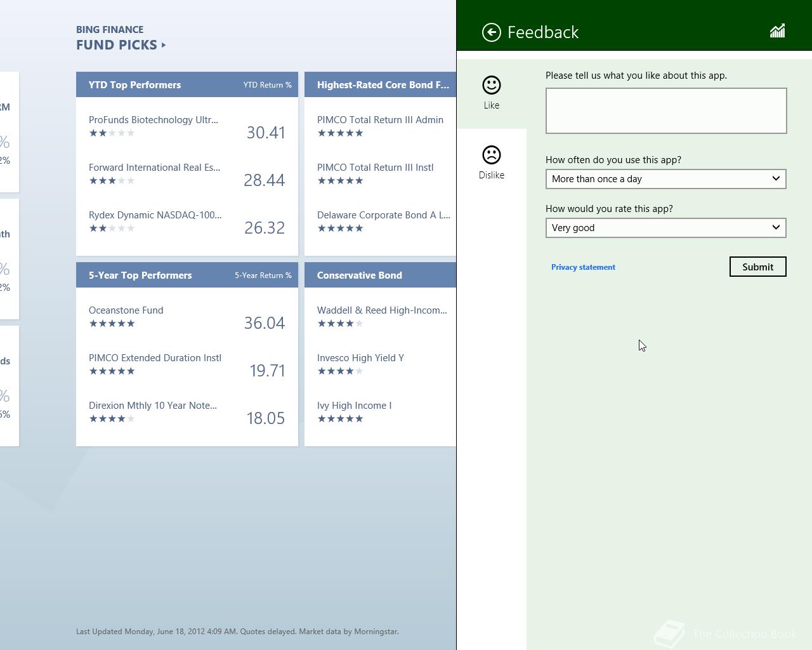Click star rating under Oceanstone Fund
812x650 pixels.
pos(112,324)
